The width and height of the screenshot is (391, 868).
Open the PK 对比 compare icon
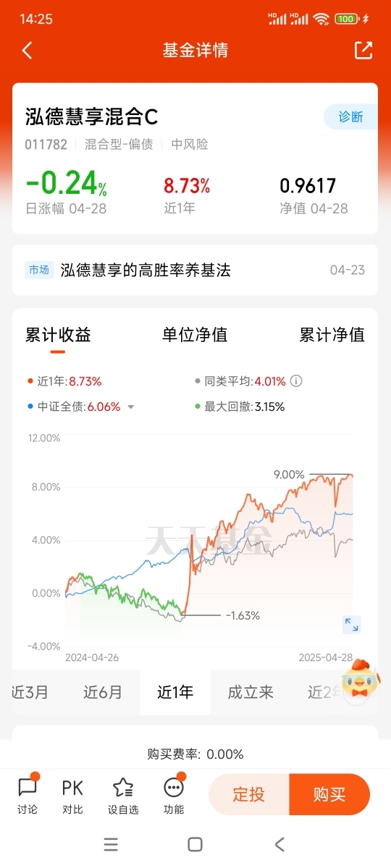click(72, 795)
